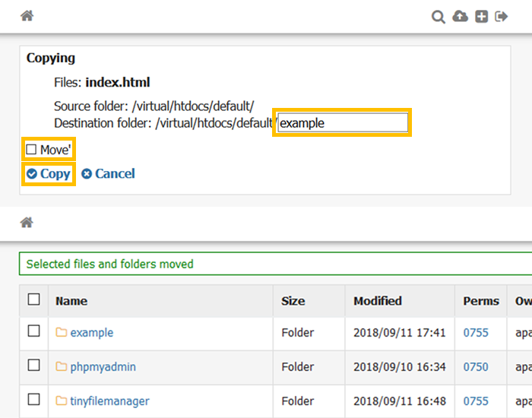Click the example folder icon
Screen dimensions: 532x418
click(62, 332)
